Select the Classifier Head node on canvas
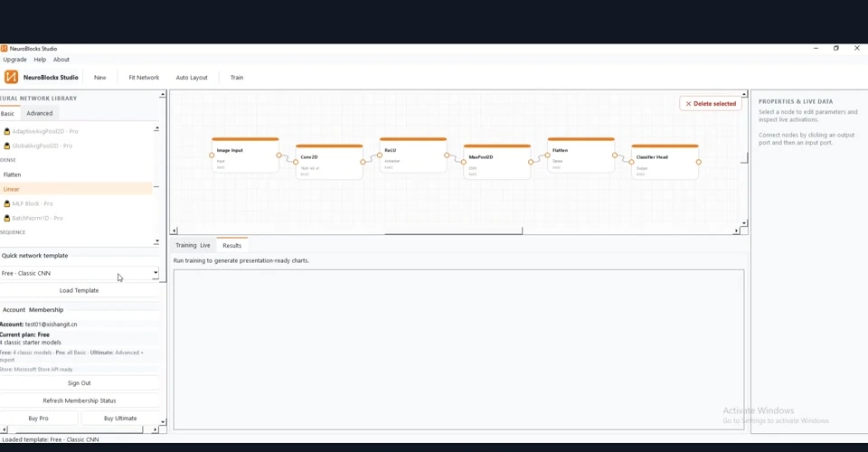This screenshot has width=868, height=452. 665,162
